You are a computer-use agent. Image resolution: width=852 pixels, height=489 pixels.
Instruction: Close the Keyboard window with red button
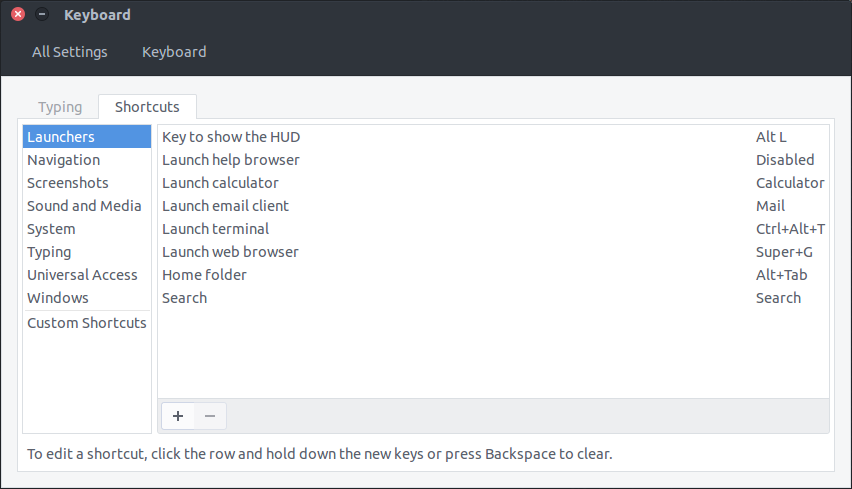(x=18, y=14)
